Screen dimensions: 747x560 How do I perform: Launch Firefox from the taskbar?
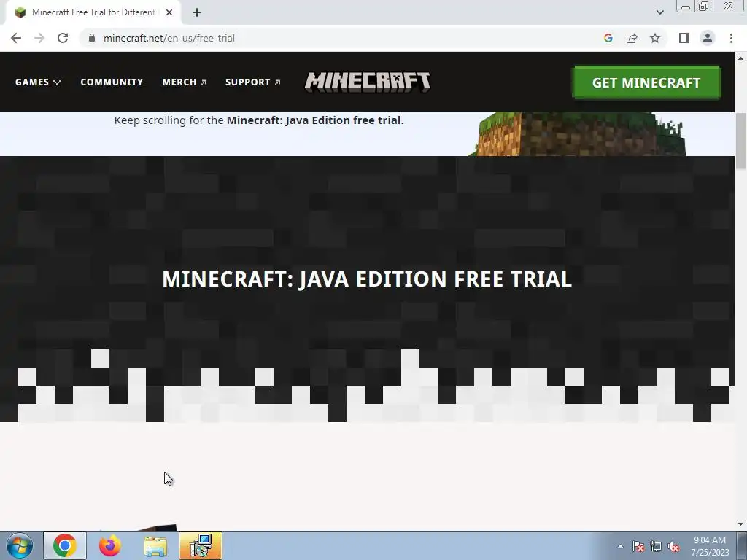(x=109, y=545)
